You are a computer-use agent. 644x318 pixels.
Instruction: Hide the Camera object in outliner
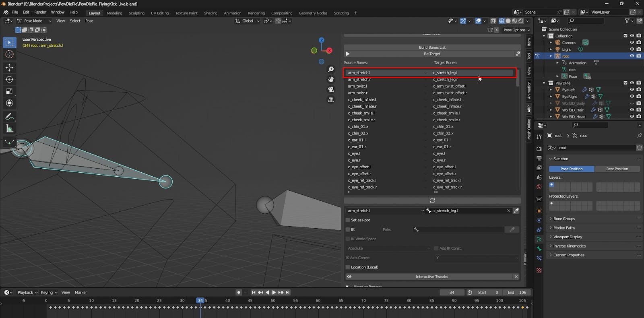click(x=632, y=43)
